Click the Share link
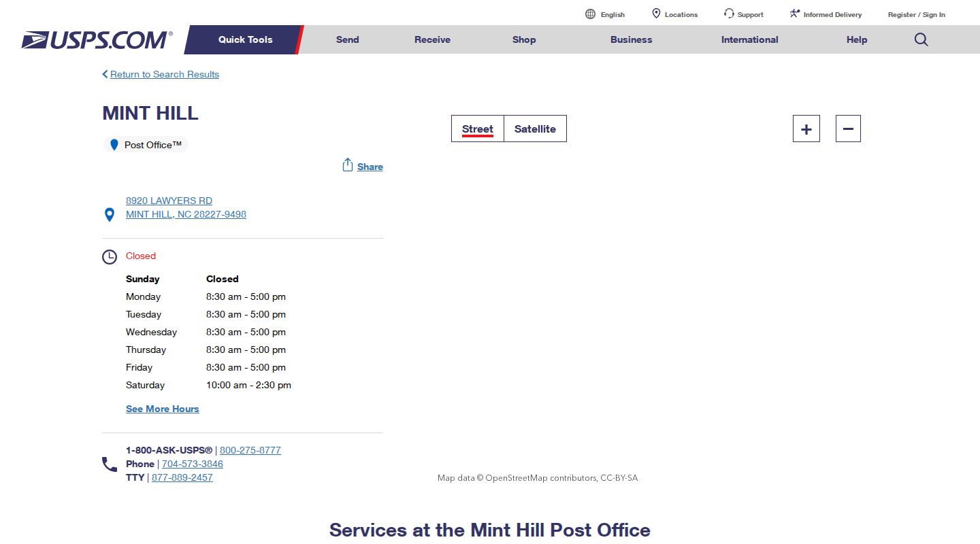Image resolution: width=980 pixels, height=544 pixels. (x=370, y=167)
